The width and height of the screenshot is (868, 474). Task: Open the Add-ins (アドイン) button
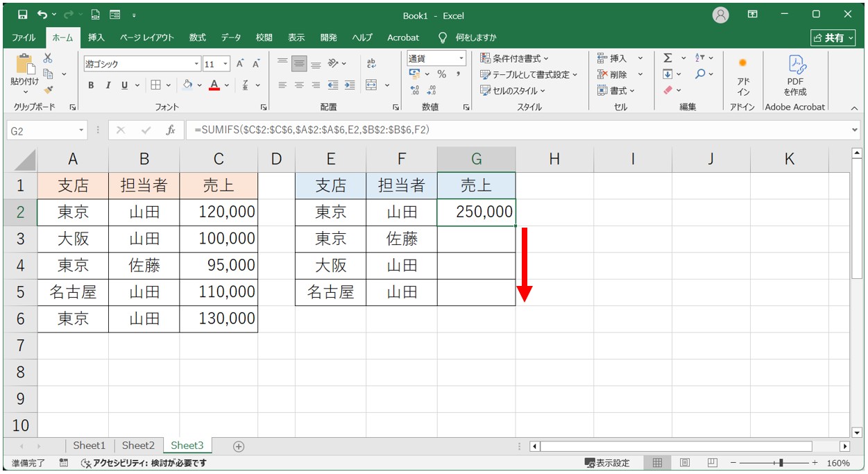click(x=743, y=76)
